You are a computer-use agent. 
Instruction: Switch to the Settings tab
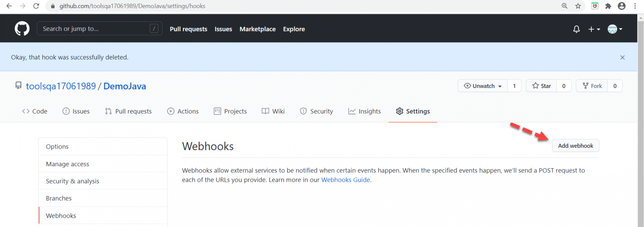[x=413, y=111]
